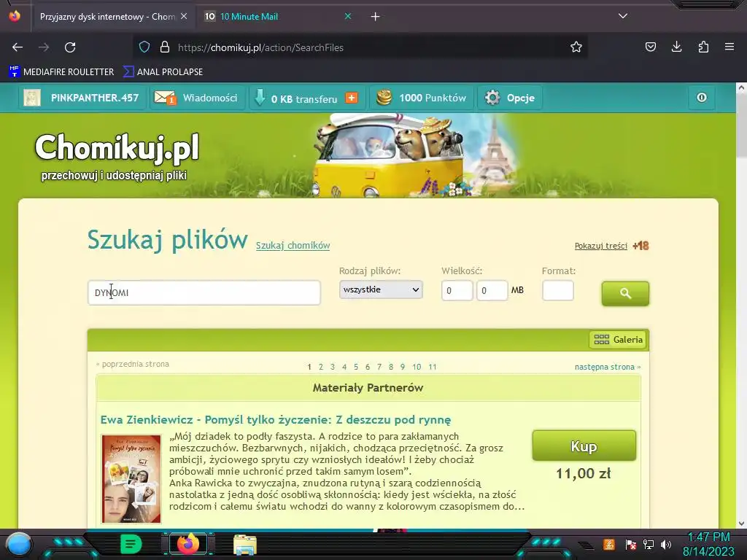Switch to Galeria view
747x560 pixels.
pyautogui.click(x=618, y=340)
